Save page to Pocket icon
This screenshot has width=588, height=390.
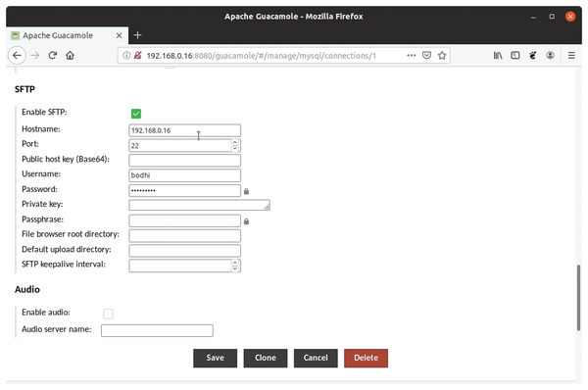click(x=426, y=56)
